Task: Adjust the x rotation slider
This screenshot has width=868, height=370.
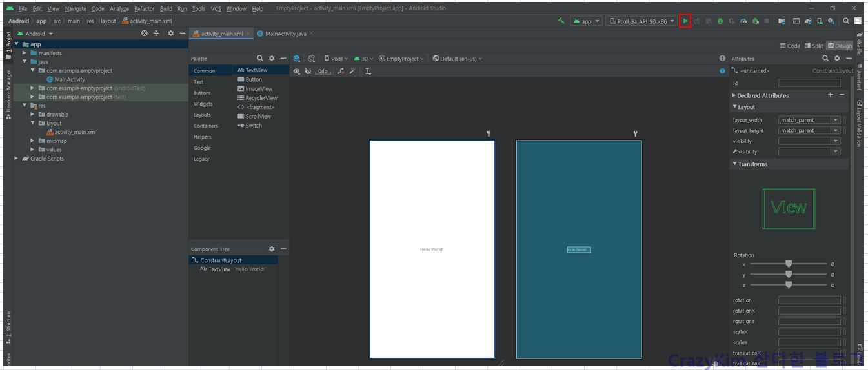Action: tap(788, 264)
